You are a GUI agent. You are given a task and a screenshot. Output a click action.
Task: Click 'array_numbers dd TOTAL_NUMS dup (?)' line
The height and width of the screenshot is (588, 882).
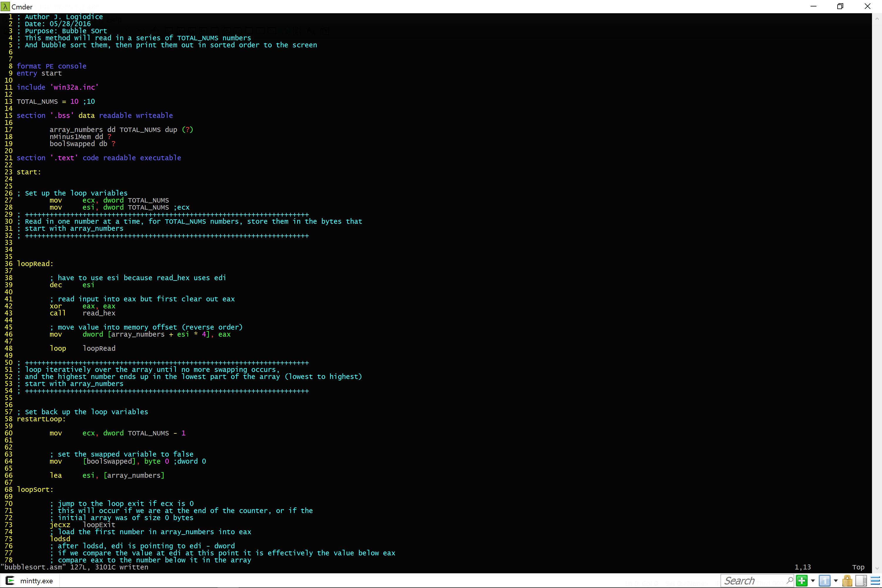click(121, 130)
